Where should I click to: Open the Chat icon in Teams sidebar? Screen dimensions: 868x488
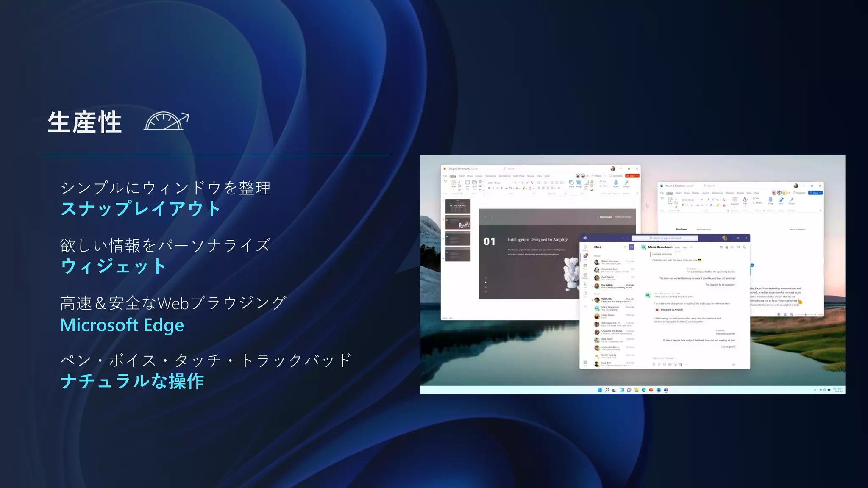pos(585,257)
